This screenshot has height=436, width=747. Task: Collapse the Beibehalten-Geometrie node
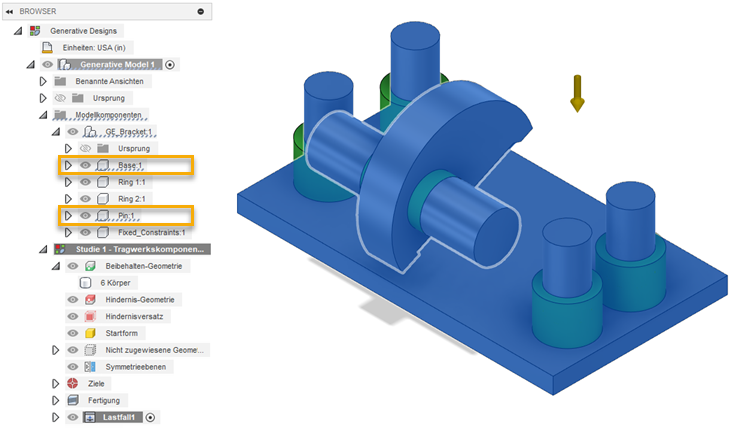(56, 266)
